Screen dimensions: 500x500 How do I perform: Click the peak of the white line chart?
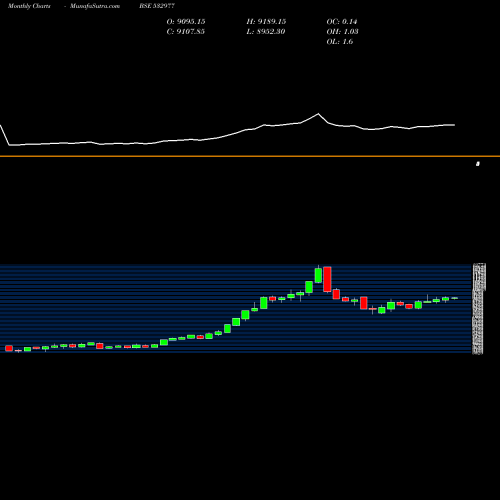318,114
